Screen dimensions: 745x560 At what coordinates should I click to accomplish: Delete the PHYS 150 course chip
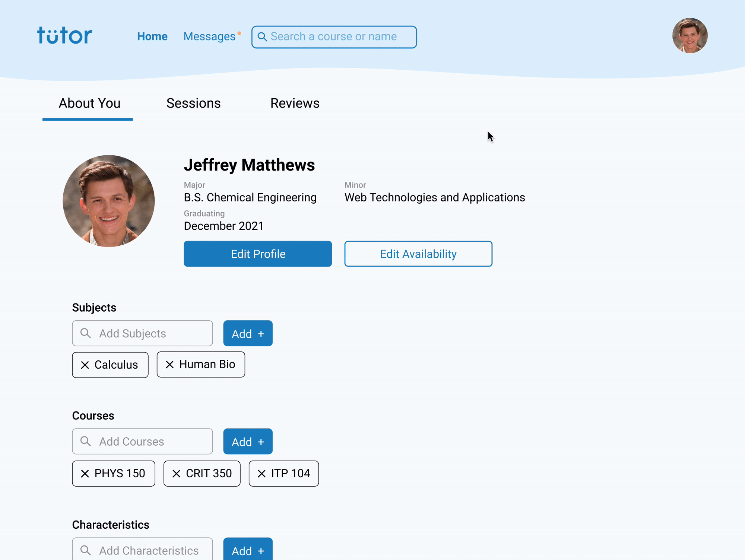(x=85, y=474)
